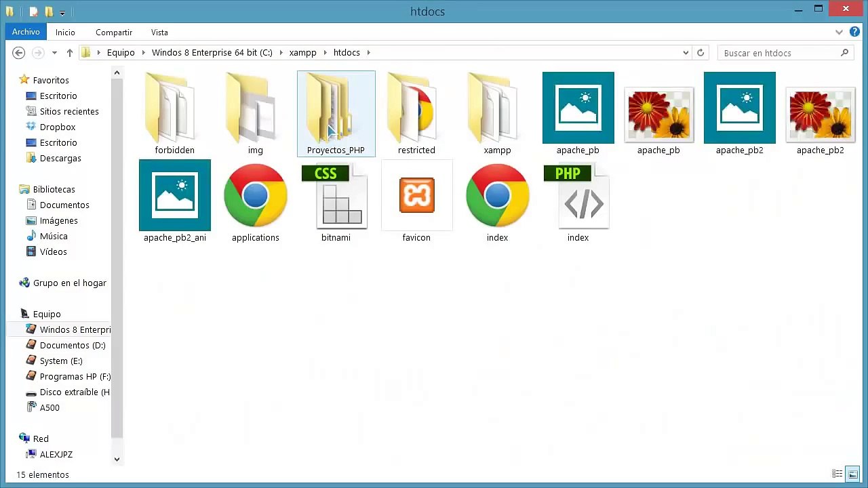This screenshot has width=868, height=488.
Task: Open the A500 device
Action: 50,407
